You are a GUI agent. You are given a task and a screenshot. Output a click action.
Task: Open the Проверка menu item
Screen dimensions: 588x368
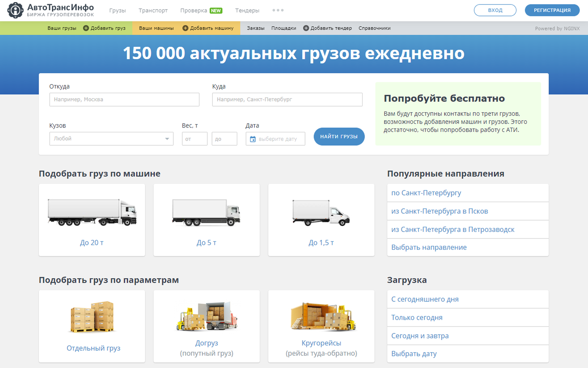pyautogui.click(x=194, y=11)
